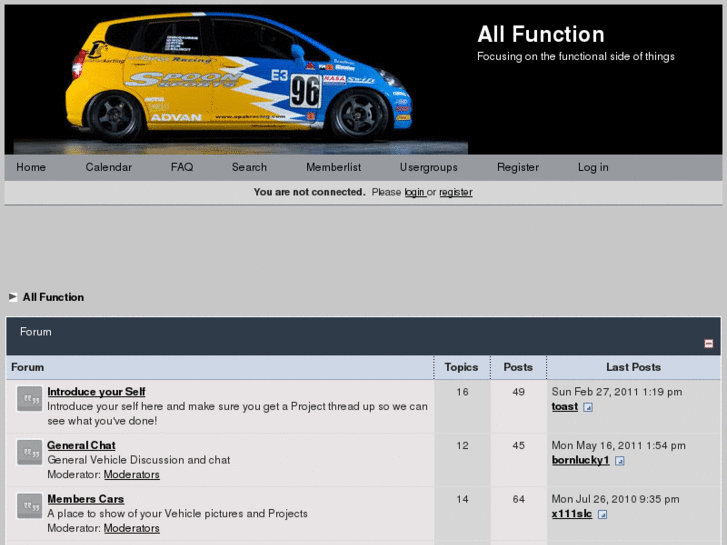Open Moderators link under General Chat

[132, 474]
